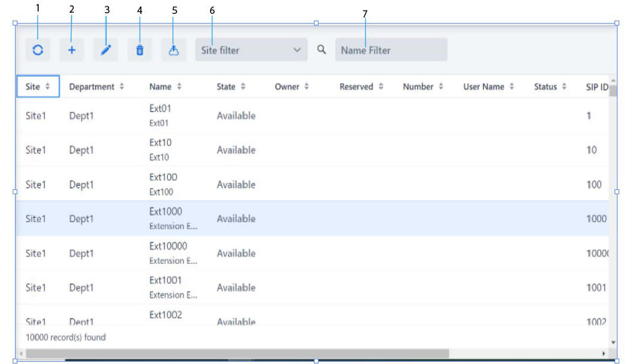
Task: Click Site1 cell in Ext100 row
Action: [x=35, y=185]
